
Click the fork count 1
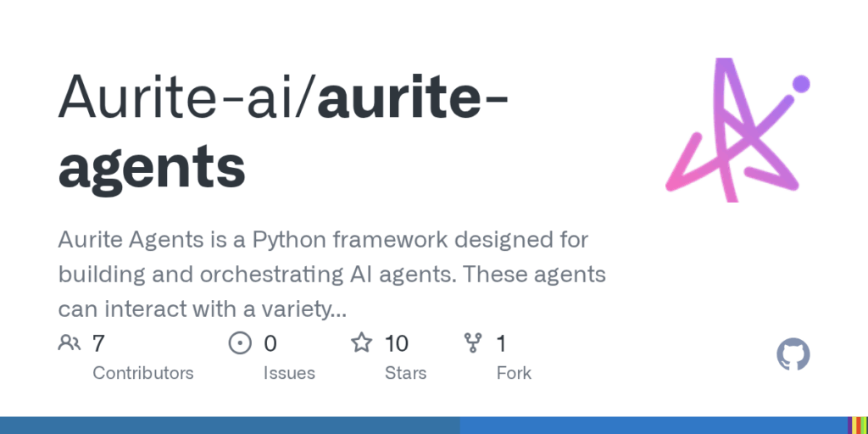tap(502, 344)
